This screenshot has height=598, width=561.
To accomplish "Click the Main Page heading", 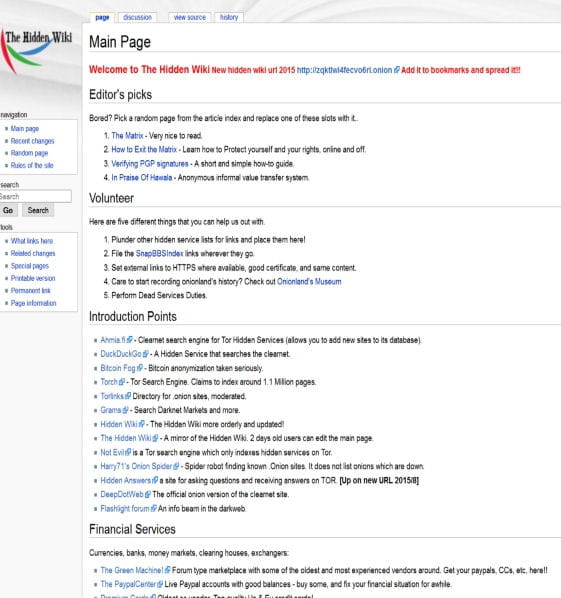I will coord(120,42).
